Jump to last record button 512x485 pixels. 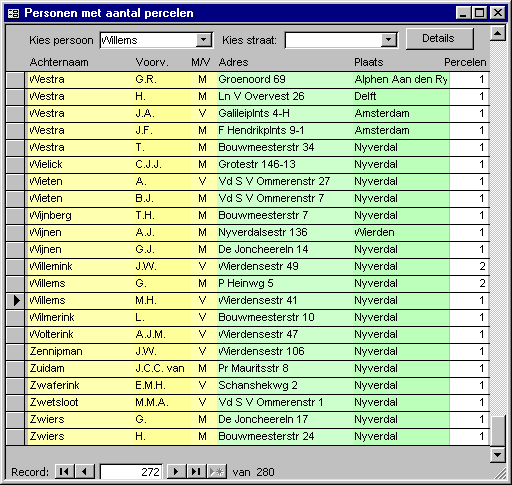[x=196, y=472]
